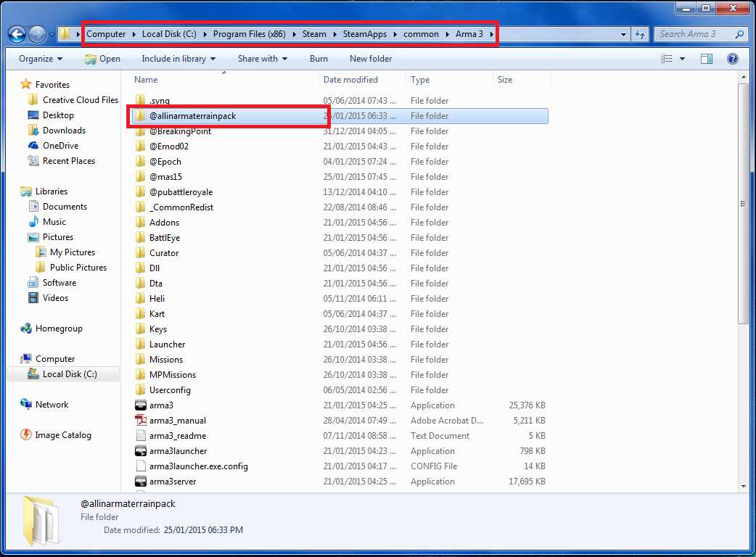Click the Change your view icon
The width and height of the screenshot is (756, 557).
click(x=666, y=59)
